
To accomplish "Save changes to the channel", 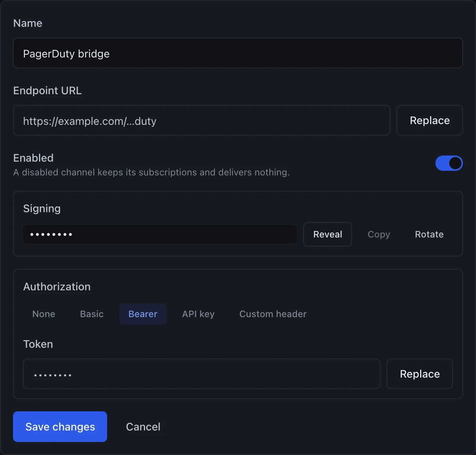I will click(60, 427).
